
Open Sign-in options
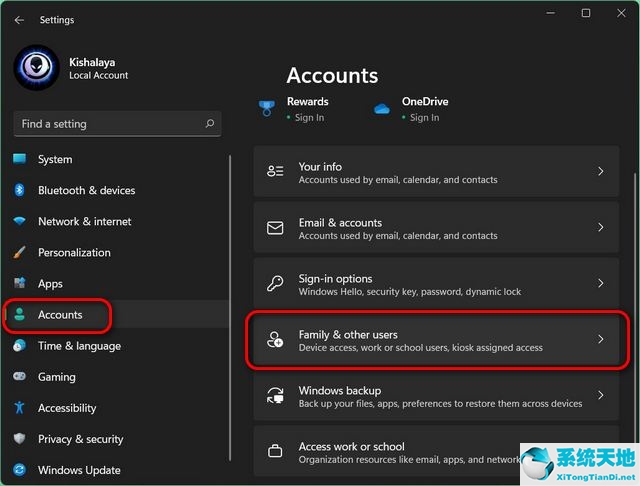(436, 284)
